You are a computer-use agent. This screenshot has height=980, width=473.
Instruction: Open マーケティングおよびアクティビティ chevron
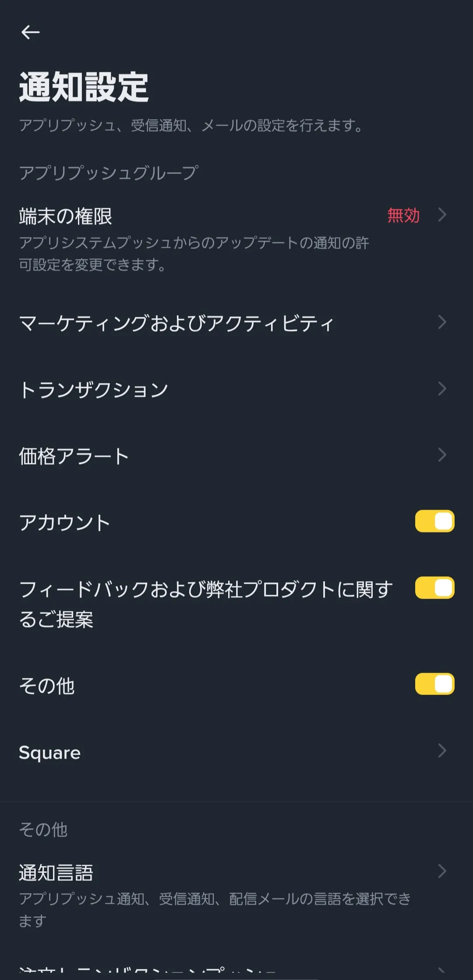[x=442, y=322]
